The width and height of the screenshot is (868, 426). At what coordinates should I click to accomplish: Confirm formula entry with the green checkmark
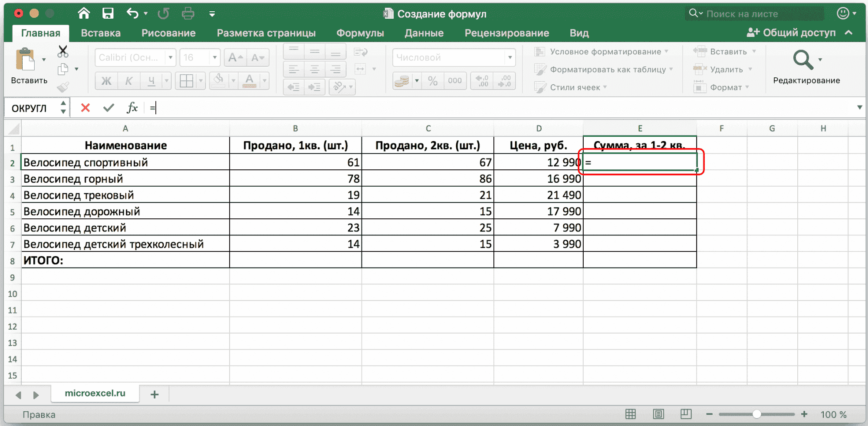pos(108,107)
